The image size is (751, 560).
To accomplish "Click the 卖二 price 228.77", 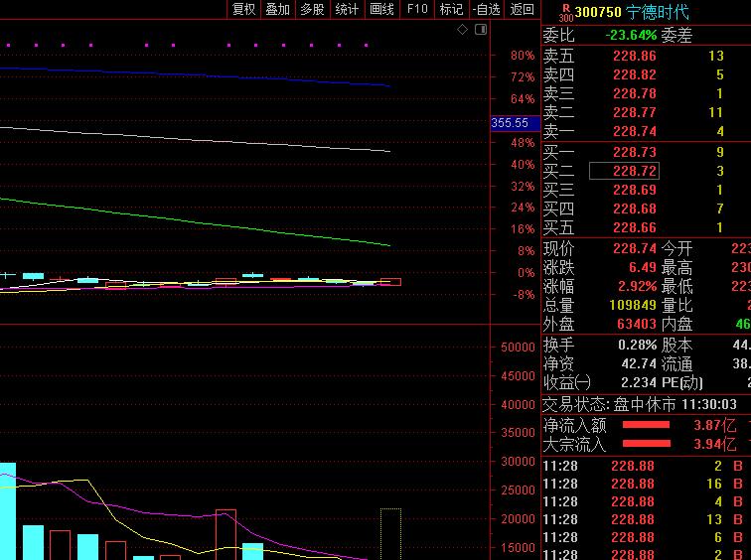I will pyautogui.click(x=634, y=112).
